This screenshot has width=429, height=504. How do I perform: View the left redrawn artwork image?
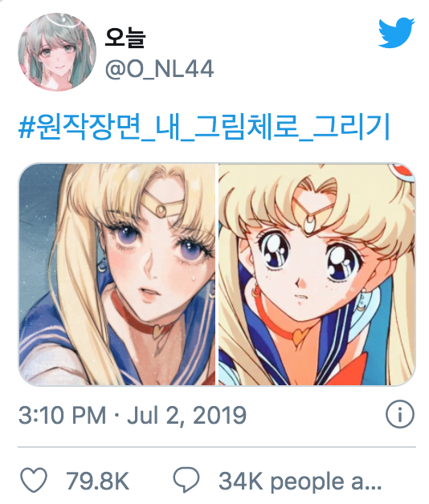tap(117, 274)
